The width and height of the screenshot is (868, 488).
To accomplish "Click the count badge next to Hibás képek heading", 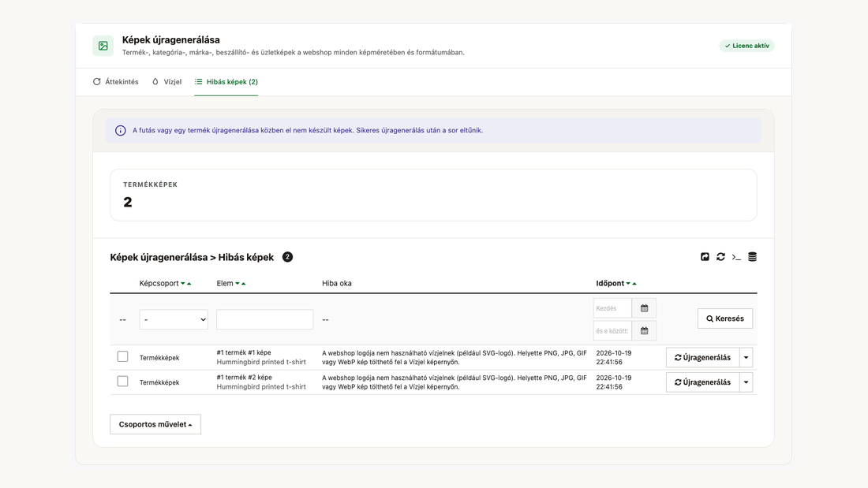I will (x=287, y=257).
